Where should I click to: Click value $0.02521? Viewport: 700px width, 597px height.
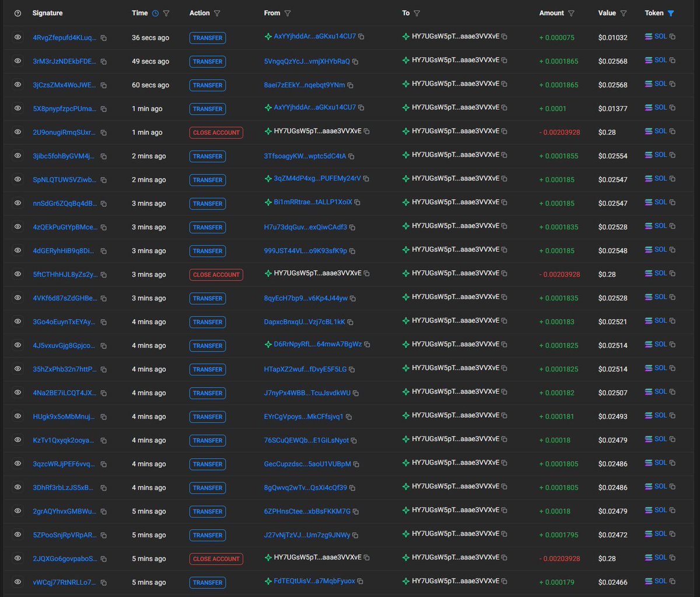613,322
